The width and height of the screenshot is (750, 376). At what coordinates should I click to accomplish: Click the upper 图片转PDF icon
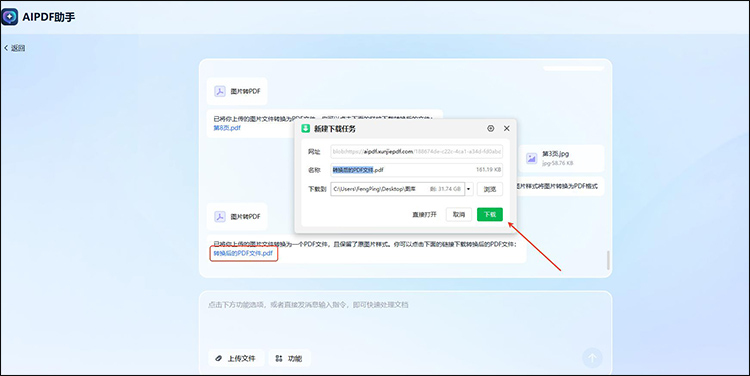[220, 91]
